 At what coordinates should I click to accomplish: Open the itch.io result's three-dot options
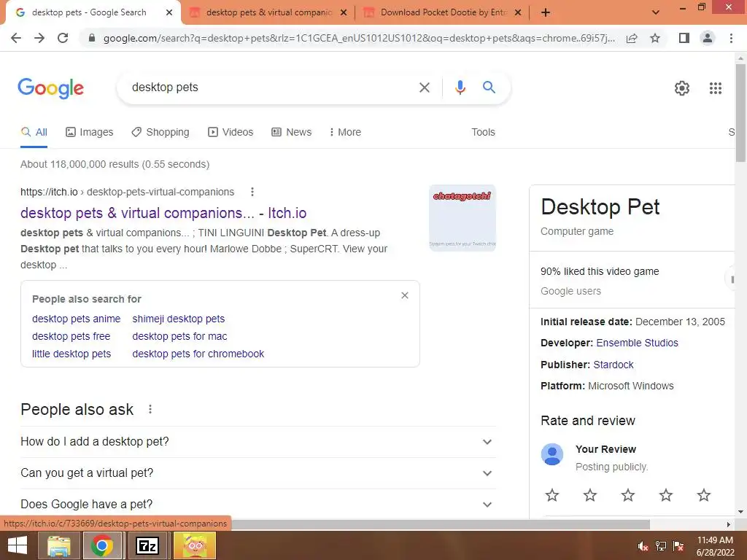[252, 192]
